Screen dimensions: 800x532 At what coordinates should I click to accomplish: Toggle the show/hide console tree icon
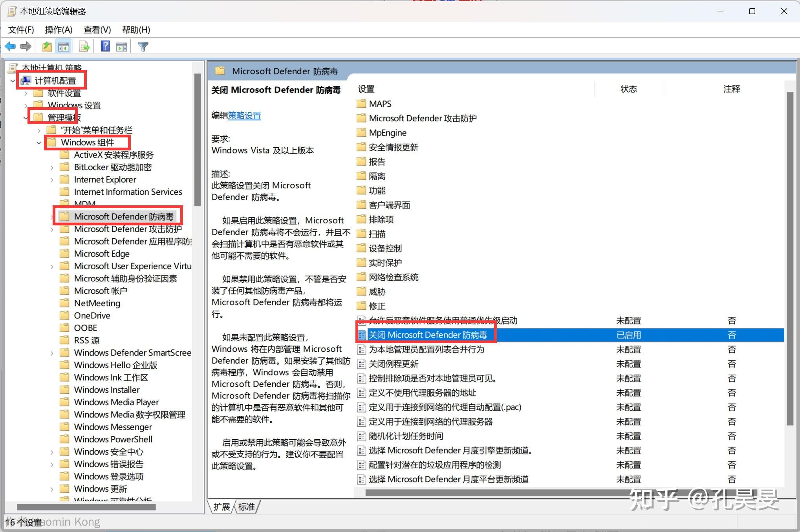64,47
